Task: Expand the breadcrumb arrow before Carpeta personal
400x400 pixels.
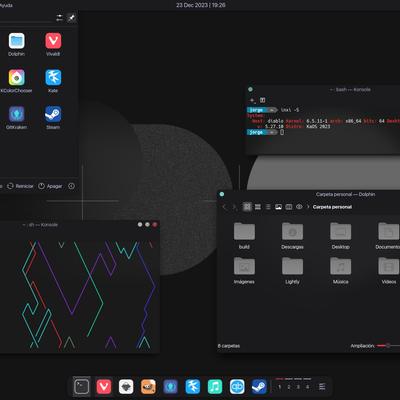Action: pyautogui.click(x=308, y=207)
